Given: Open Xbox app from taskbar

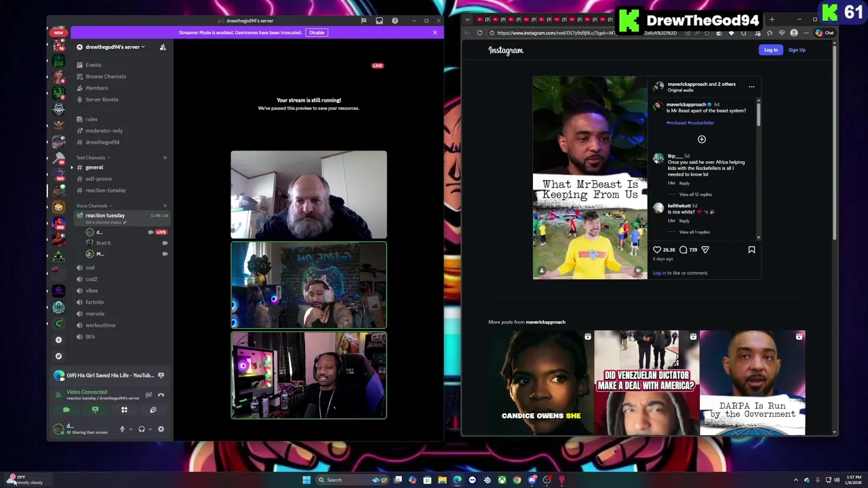Looking at the screenshot, I should pyautogui.click(x=502, y=480).
